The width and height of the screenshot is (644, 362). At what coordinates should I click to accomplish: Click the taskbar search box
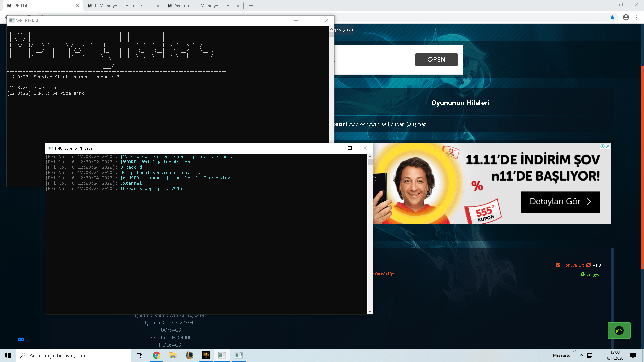coord(74,355)
